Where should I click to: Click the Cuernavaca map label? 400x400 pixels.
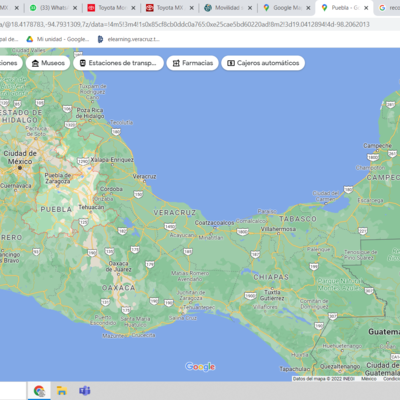click(16, 186)
